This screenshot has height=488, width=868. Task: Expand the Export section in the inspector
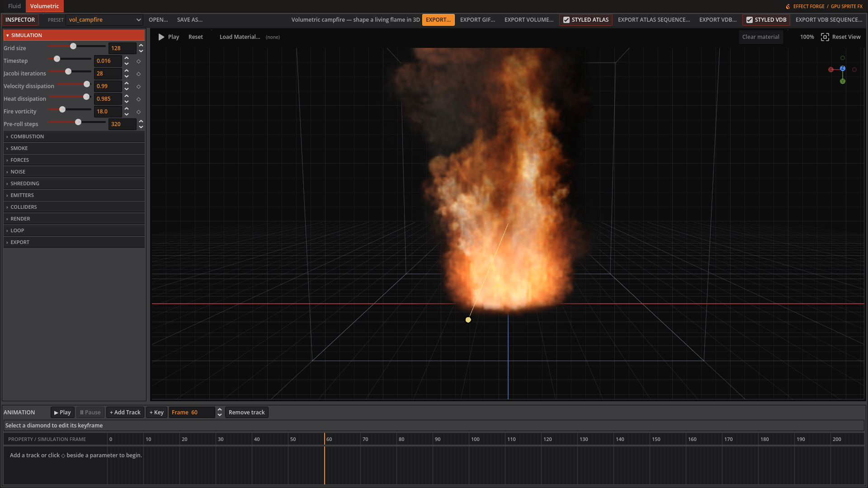pyautogui.click(x=74, y=242)
